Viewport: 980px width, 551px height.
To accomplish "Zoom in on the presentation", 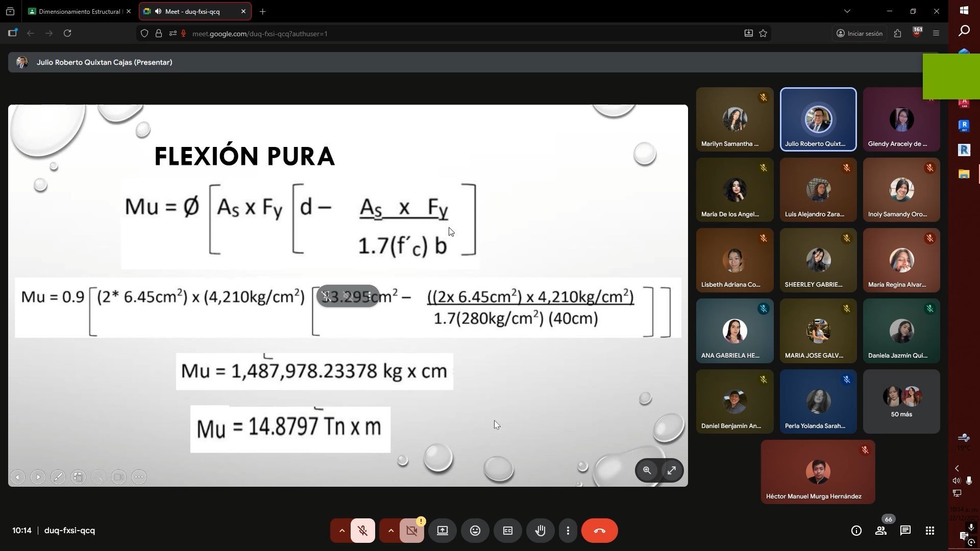I will pos(647,470).
